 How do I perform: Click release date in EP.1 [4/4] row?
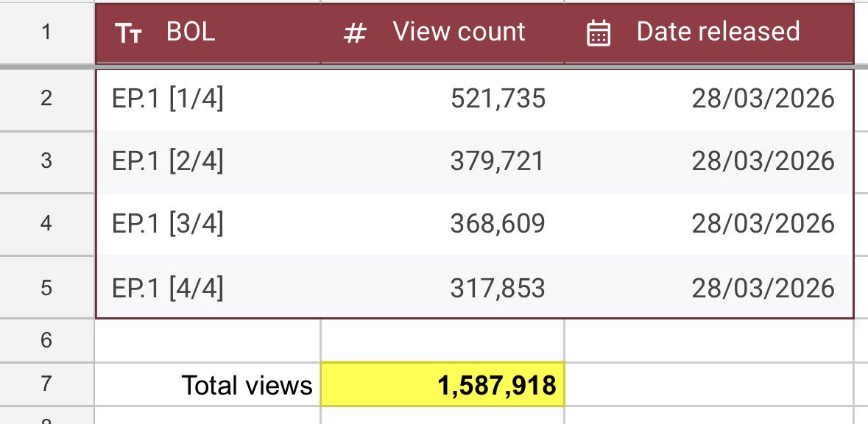[x=709, y=288]
